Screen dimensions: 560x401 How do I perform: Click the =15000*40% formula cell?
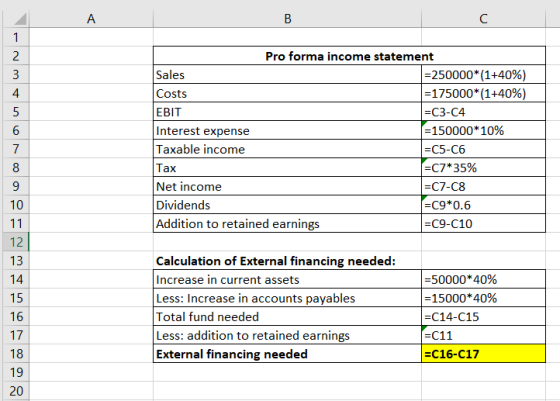(x=483, y=298)
